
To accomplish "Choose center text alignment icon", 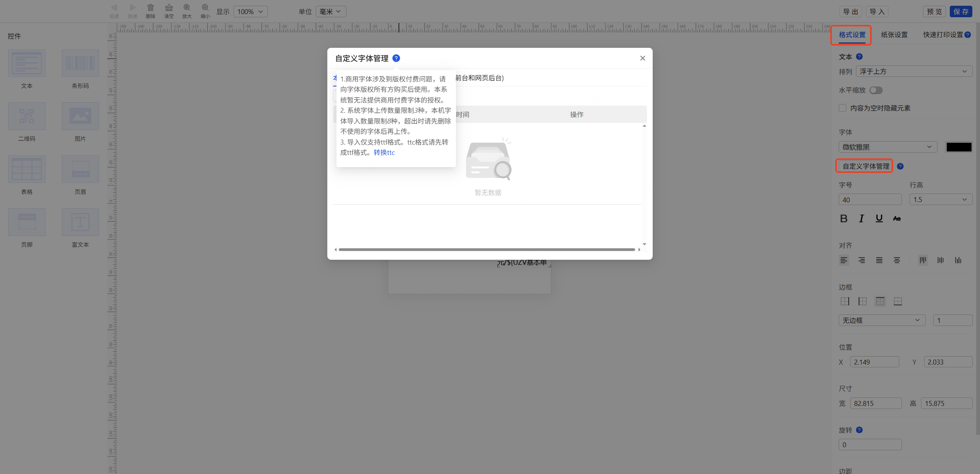I will pos(897,260).
